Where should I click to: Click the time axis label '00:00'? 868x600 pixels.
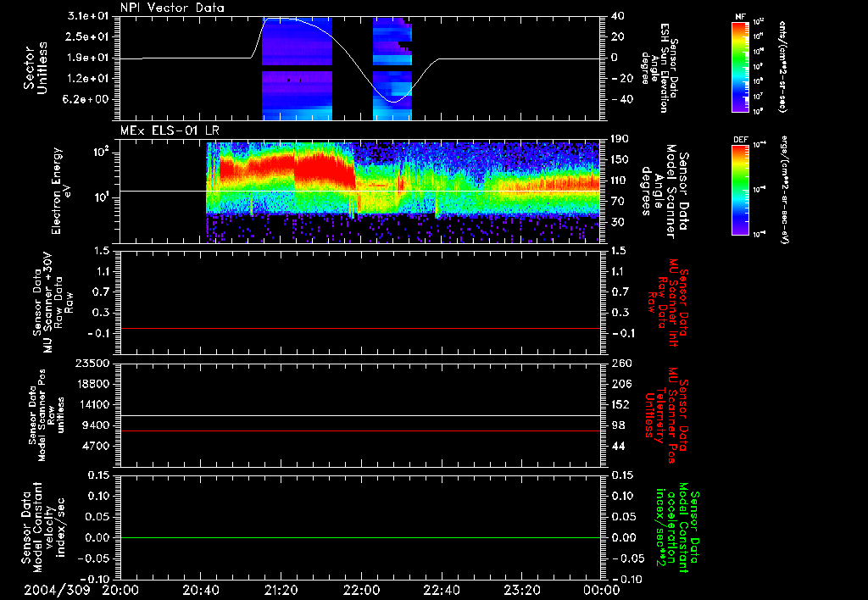pyautogui.click(x=601, y=590)
